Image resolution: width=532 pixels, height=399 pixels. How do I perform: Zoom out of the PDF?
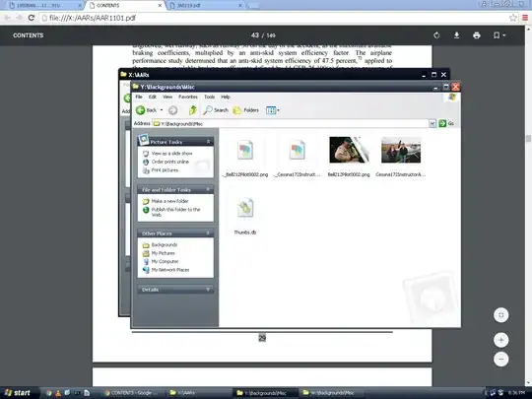click(500, 359)
